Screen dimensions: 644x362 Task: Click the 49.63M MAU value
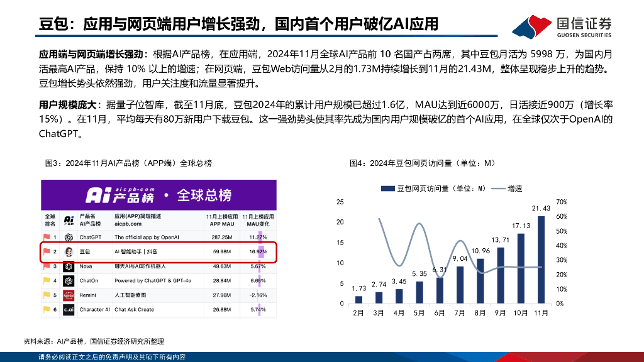pyautogui.click(x=222, y=266)
